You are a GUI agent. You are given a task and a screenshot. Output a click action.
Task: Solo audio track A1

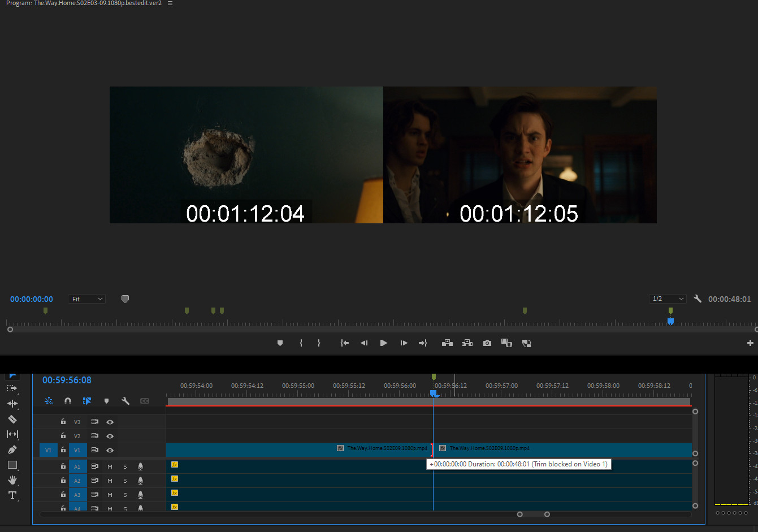click(x=125, y=467)
